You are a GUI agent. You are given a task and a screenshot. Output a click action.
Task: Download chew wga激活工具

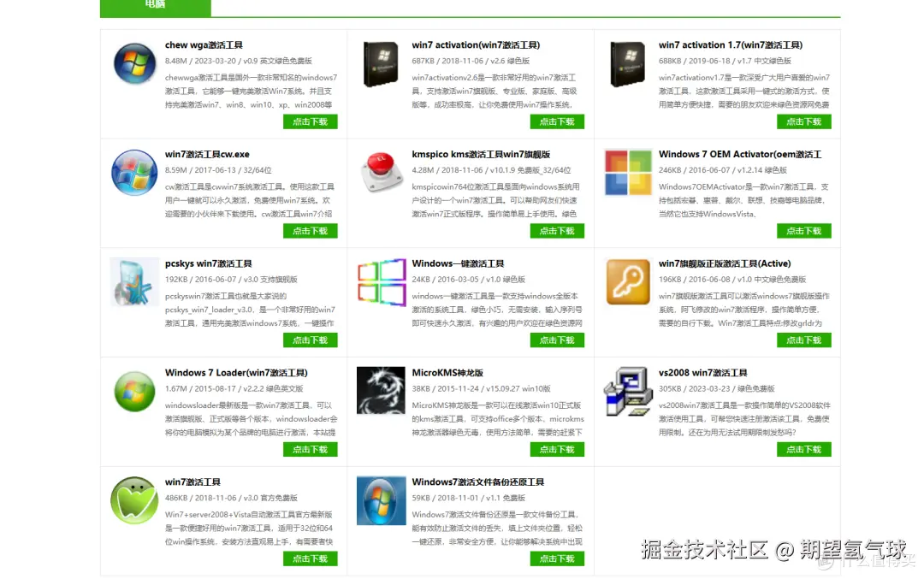click(x=310, y=122)
